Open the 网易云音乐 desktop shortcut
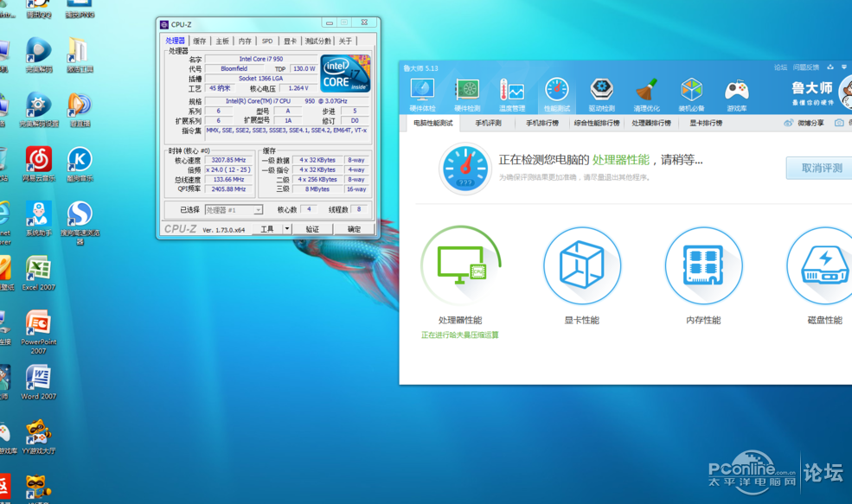 click(x=39, y=163)
